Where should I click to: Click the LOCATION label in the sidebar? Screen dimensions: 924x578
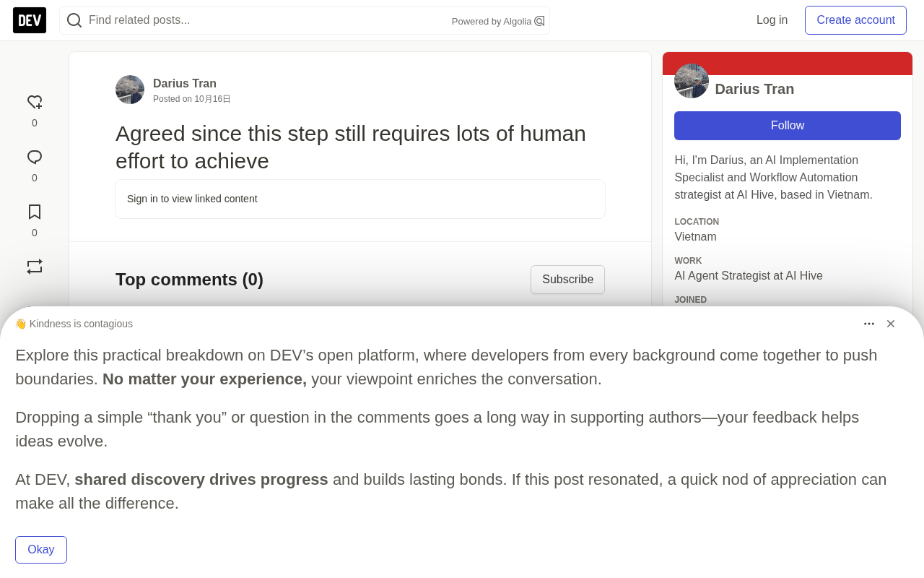tap(697, 222)
